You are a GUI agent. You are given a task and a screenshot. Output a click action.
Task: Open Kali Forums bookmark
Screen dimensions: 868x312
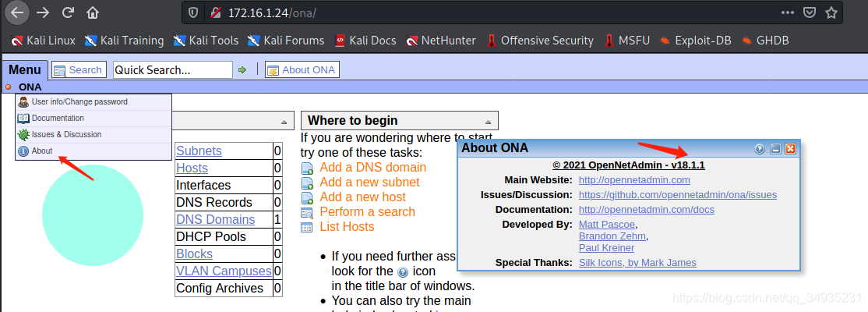(286, 41)
